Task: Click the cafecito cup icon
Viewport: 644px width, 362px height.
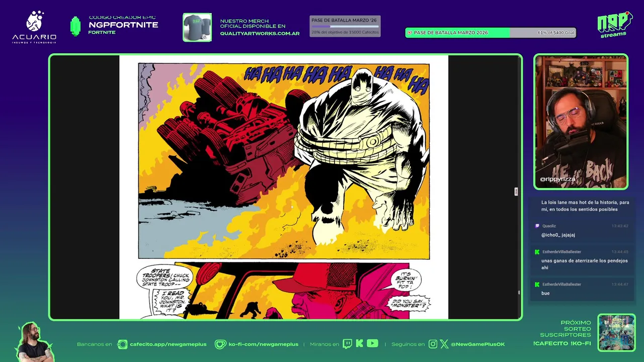Action: click(122, 344)
